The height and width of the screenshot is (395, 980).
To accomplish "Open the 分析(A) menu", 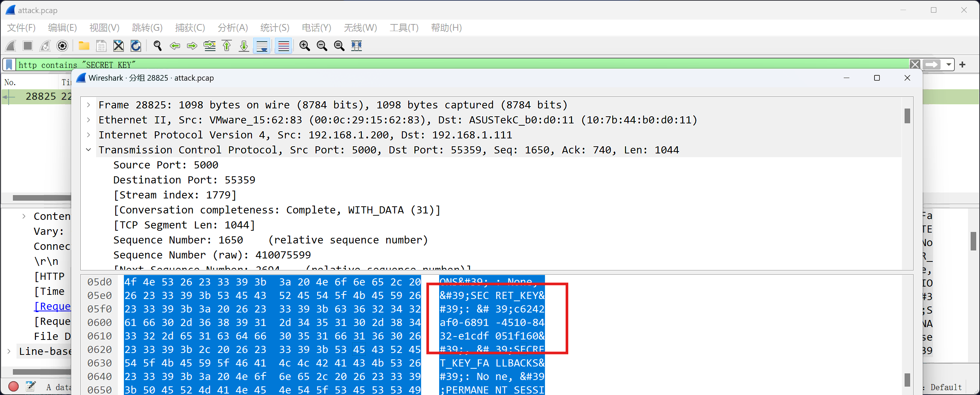I will [232, 28].
